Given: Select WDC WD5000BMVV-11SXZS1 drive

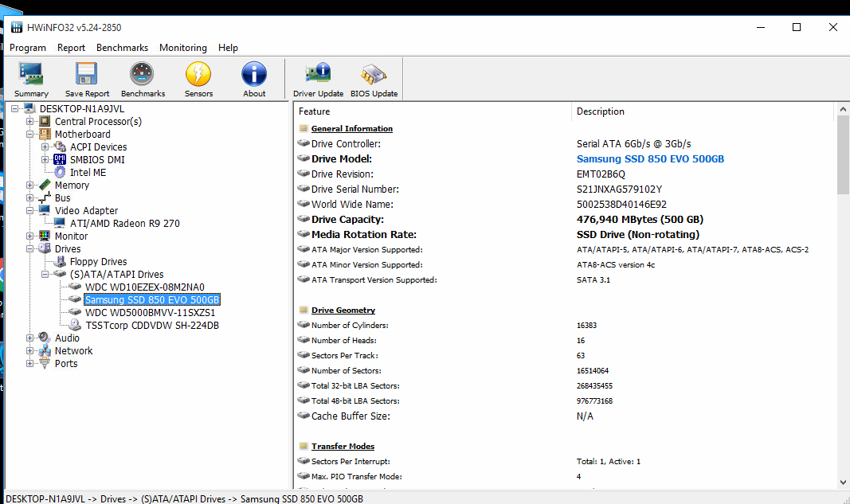Looking at the screenshot, I should 150,313.
